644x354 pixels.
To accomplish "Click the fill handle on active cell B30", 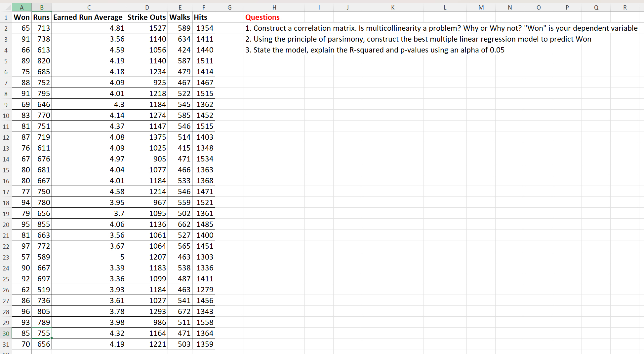I will click(51, 338).
